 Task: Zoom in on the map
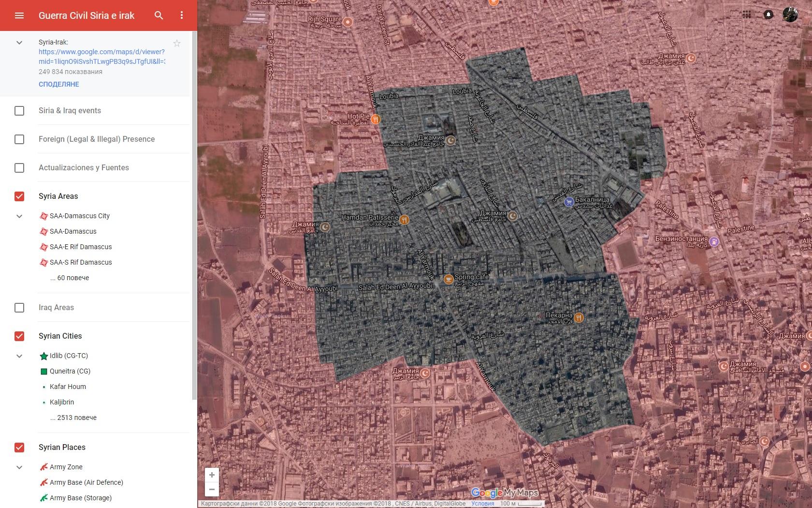click(212, 475)
